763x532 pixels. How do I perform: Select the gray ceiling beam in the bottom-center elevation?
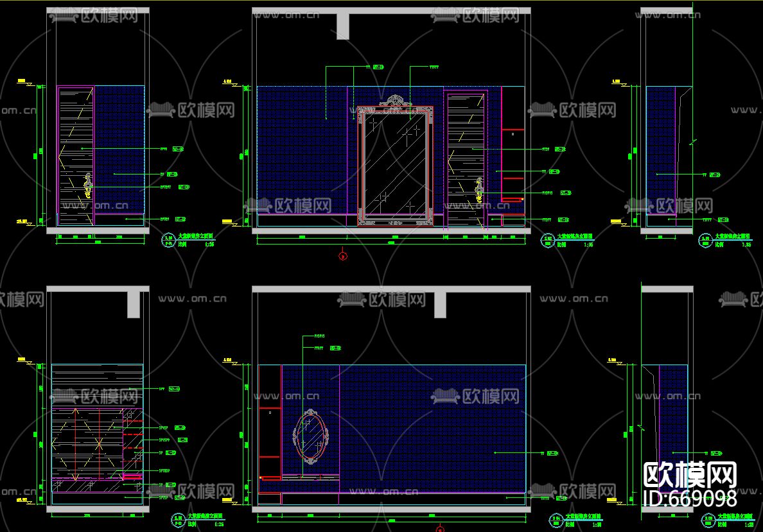tap(440, 305)
